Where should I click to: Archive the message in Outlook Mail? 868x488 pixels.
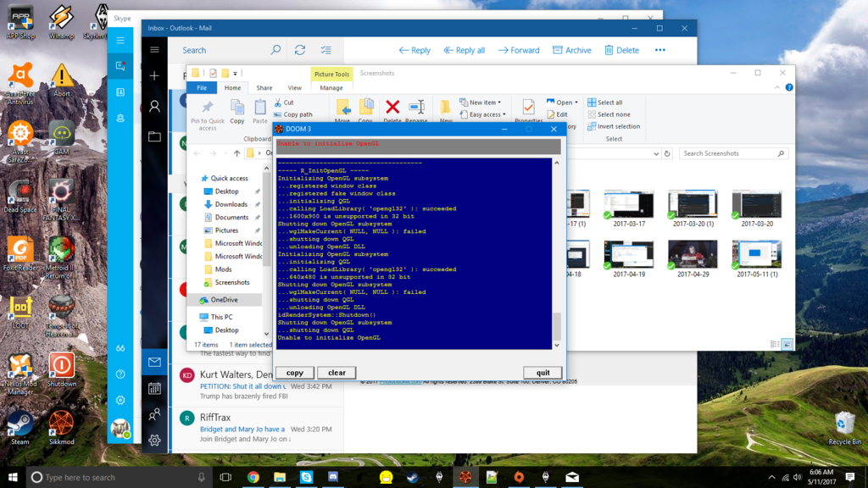572,50
